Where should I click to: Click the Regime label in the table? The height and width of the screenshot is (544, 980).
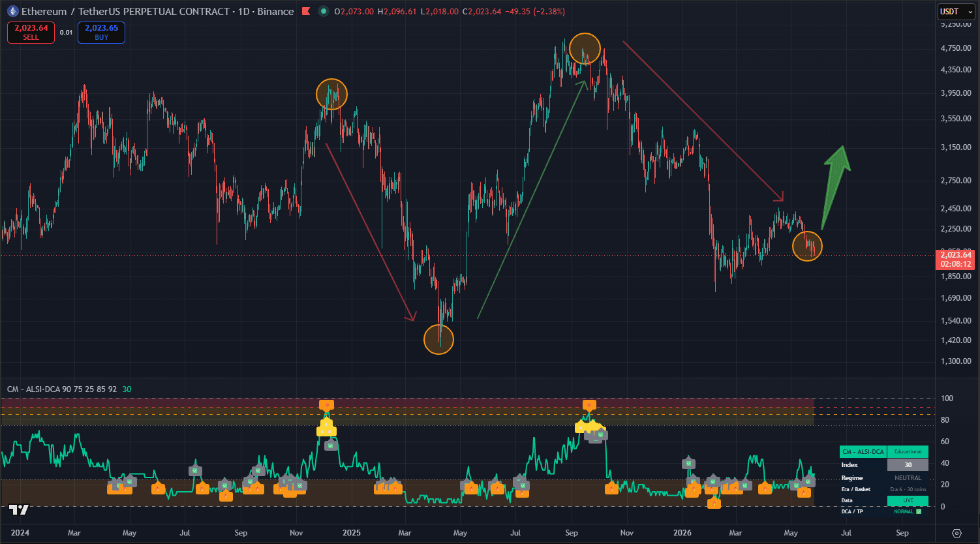(852, 478)
